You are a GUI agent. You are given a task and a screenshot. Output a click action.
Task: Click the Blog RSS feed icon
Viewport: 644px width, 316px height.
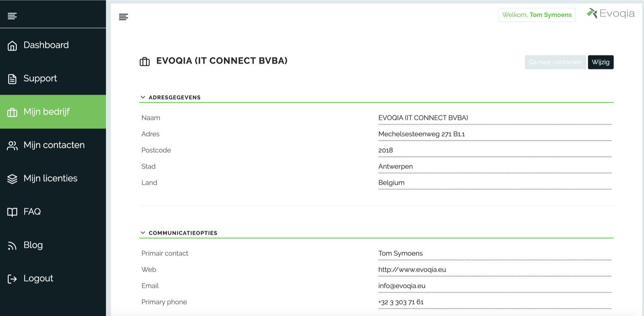tap(12, 246)
